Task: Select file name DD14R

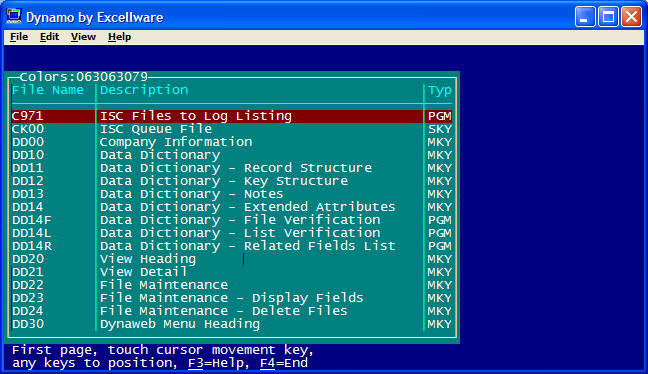Action: click(32, 246)
